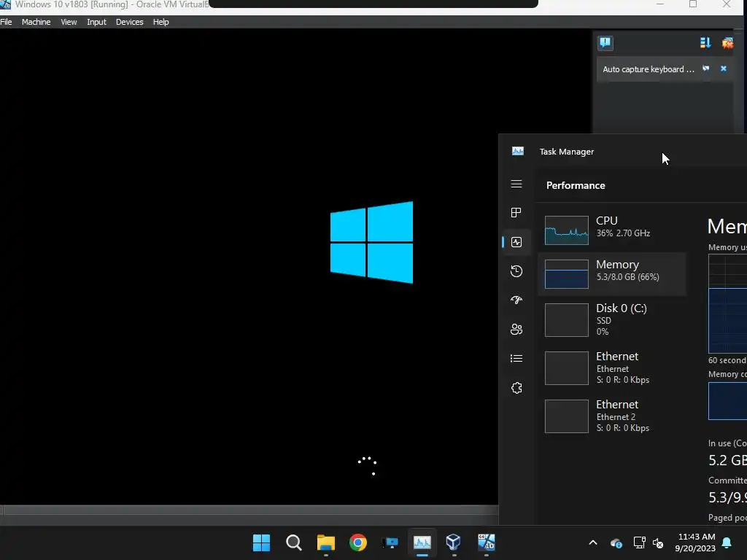Open Startup apps page in Task Manager
The image size is (747, 560).
(x=516, y=300)
